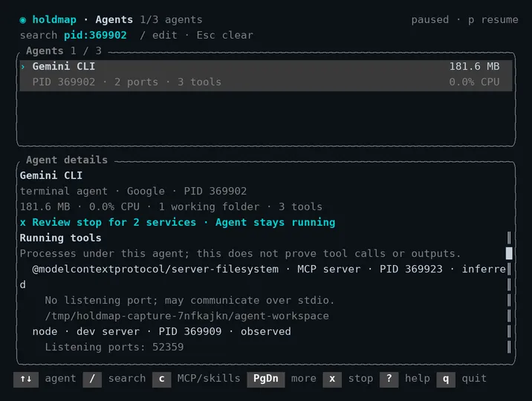
Task: Select the node dev server PID 369909 entry
Action: coord(161,331)
